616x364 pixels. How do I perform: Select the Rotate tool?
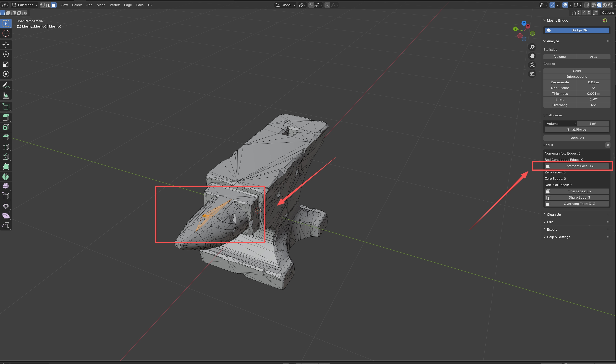(x=6, y=54)
